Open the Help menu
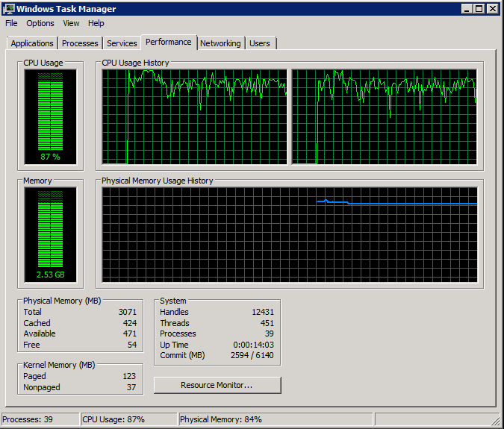This screenshot has height=429, width=504. point(96,23)
